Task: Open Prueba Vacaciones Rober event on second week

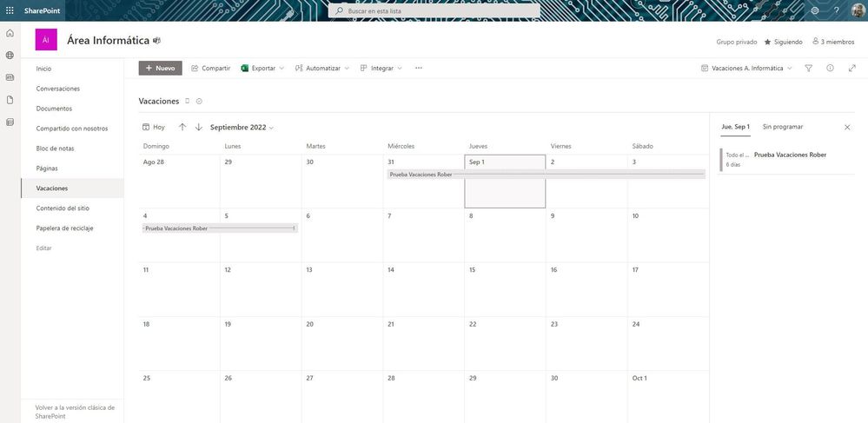Action: [x=221, y=228]
